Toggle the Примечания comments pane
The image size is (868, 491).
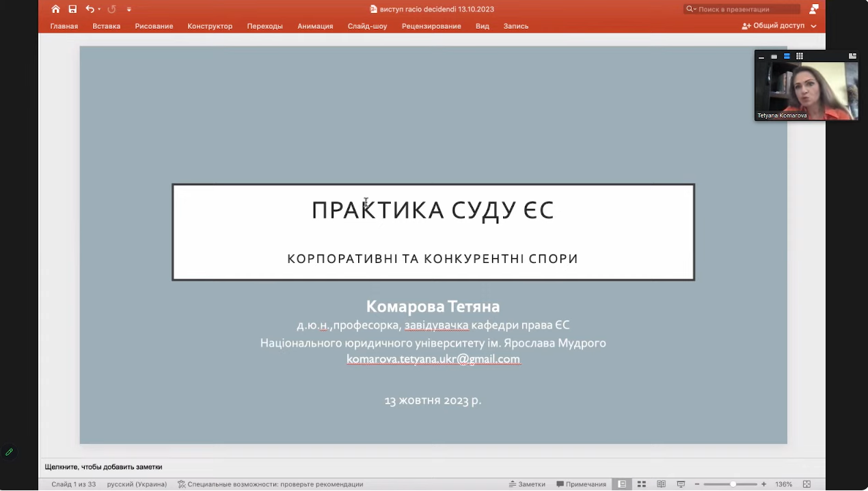(581, 484)
